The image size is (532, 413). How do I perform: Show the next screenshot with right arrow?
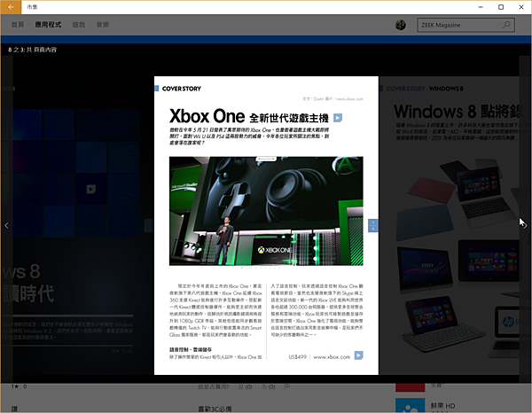tap(525, 224)
